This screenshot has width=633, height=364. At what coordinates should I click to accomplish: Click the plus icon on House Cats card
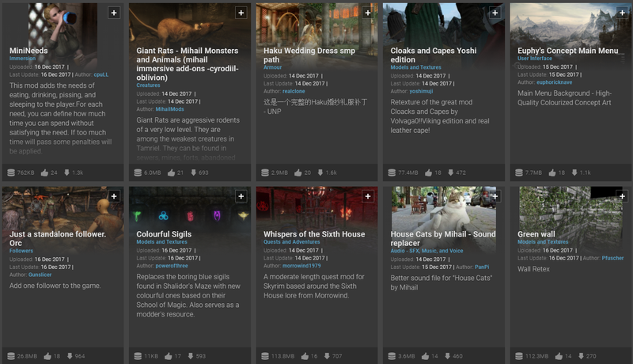coord(495,196)
